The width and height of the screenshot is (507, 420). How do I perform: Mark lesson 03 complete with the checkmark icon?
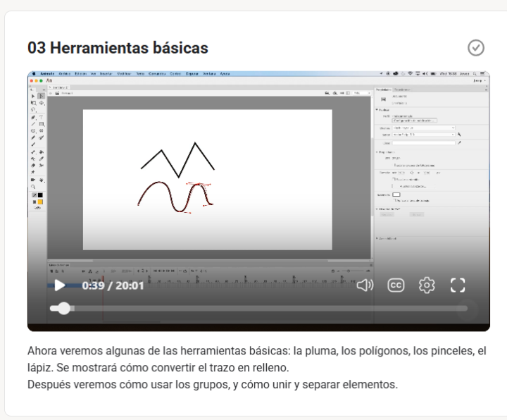point(476,48)
